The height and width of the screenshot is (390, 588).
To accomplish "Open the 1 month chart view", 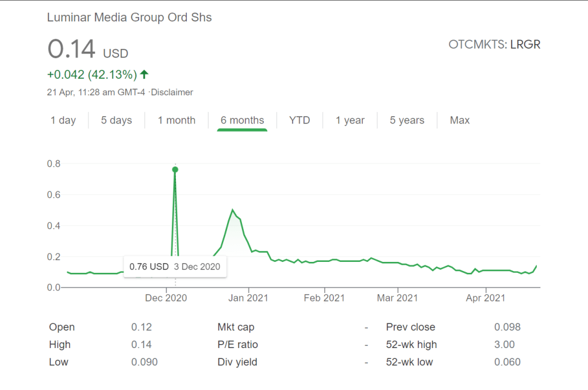I will [176, 120].
